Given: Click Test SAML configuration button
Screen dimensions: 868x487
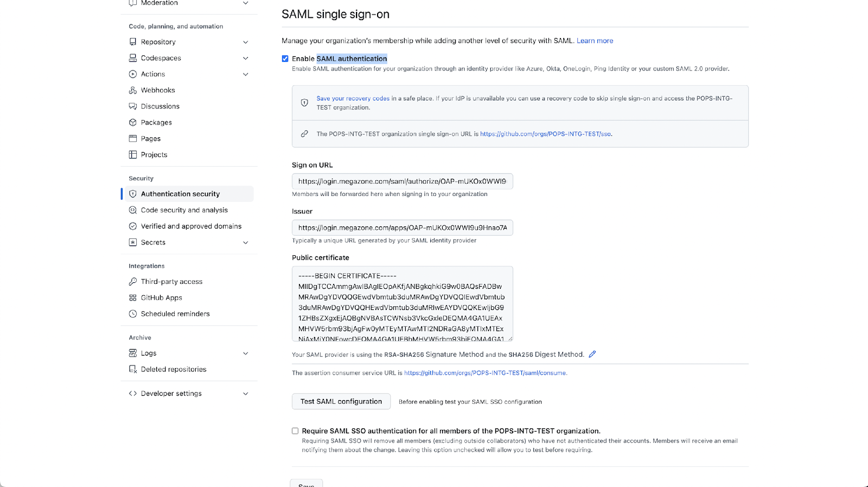Looking at the screenshot, I should point(341,401).
